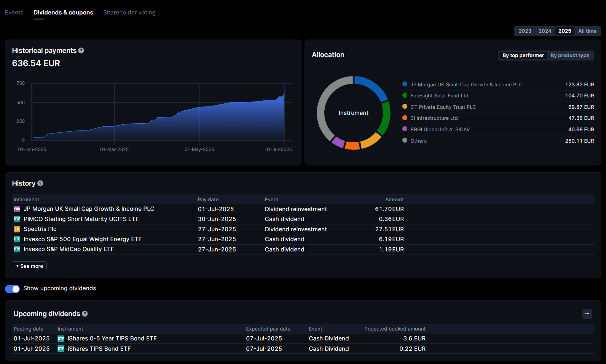Click ETF icon for iShares TIPS Bond ETF
606x364 pixels.
click(61, 349)
